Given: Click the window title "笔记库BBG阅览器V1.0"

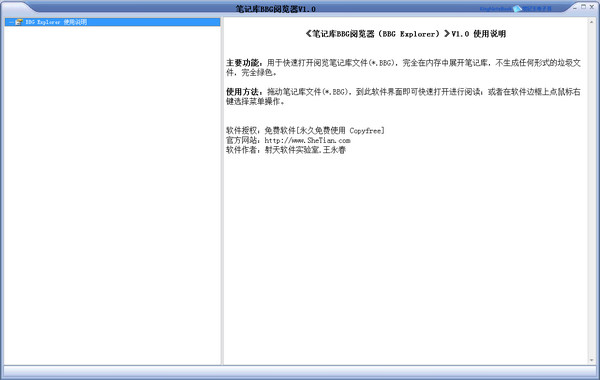Looking at the screenshot, I should click(x=276, y=9).
